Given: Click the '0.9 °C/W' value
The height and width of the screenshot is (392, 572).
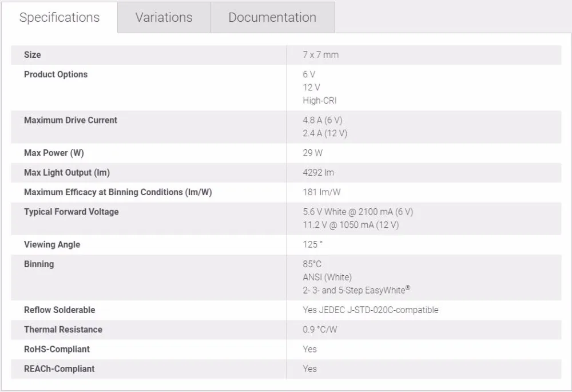Looking at the screenshot, I should [x=320, y=330].
